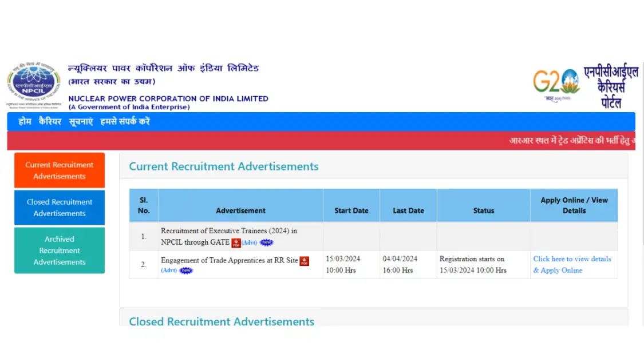The height and width of the screenshot is (362, 644).
Task: Click the new badge beside Trade Apprentices Advt
Action: (x=186, y=270)
